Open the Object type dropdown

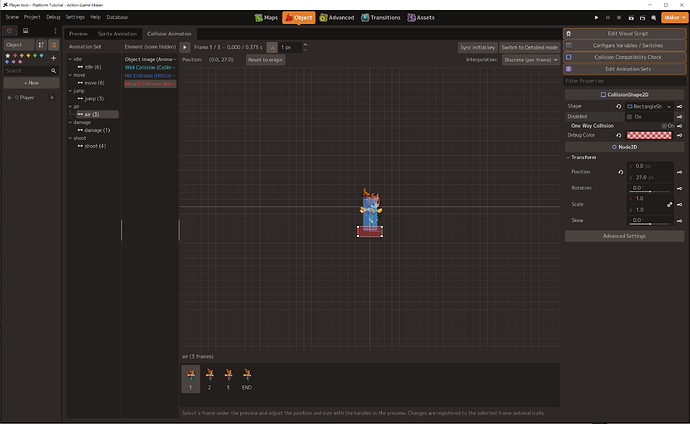(19, 45)
